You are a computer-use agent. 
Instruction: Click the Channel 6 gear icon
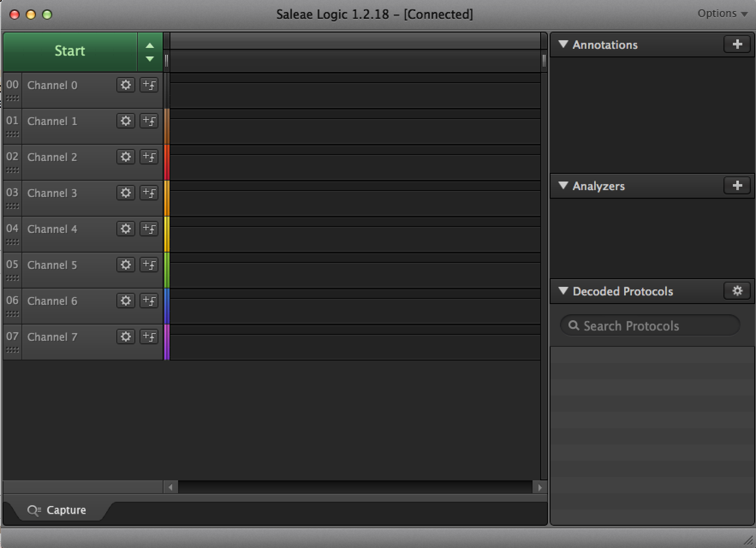[125, 301]
